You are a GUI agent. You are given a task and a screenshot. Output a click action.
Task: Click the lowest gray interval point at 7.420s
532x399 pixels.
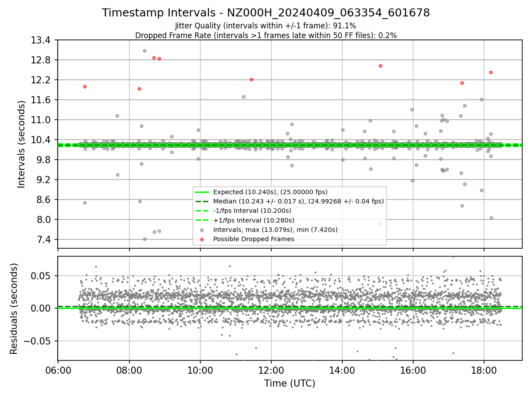pos(145,239)
